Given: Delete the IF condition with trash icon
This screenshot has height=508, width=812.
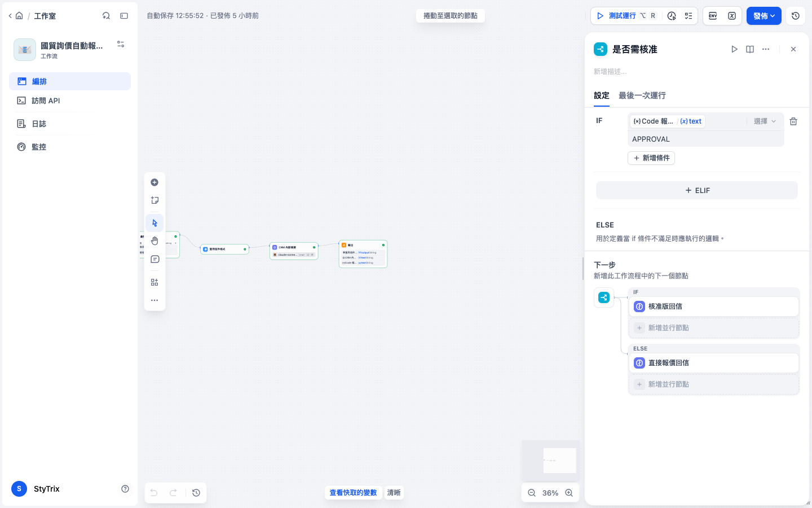Looking at the screenshot, I should 793,121.
